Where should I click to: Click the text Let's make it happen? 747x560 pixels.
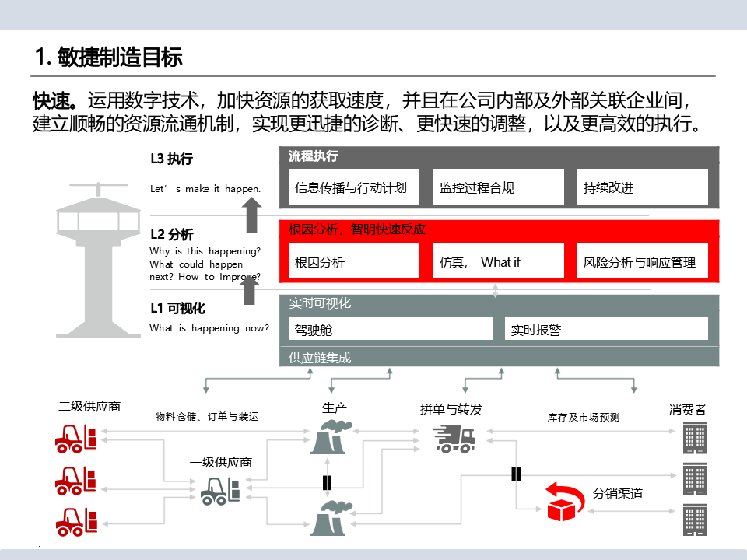tap(205, 189)
